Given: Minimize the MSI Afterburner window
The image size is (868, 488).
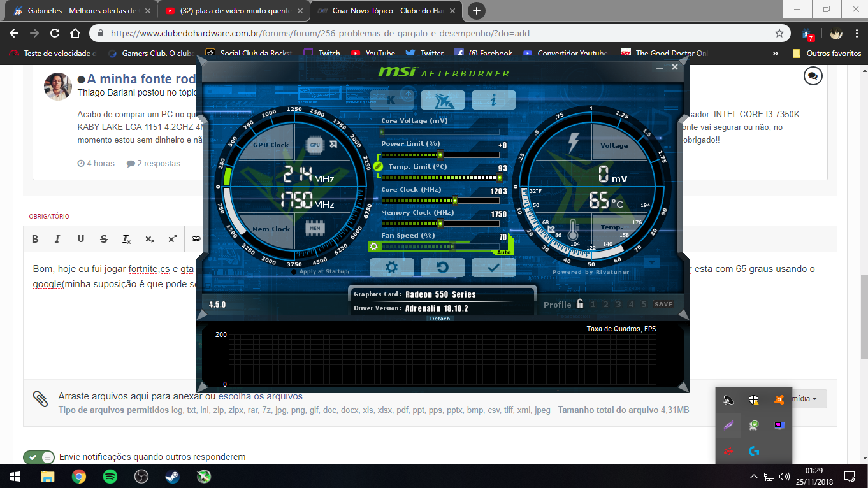Looking at the screenshot, I should (x=660, y=67).
